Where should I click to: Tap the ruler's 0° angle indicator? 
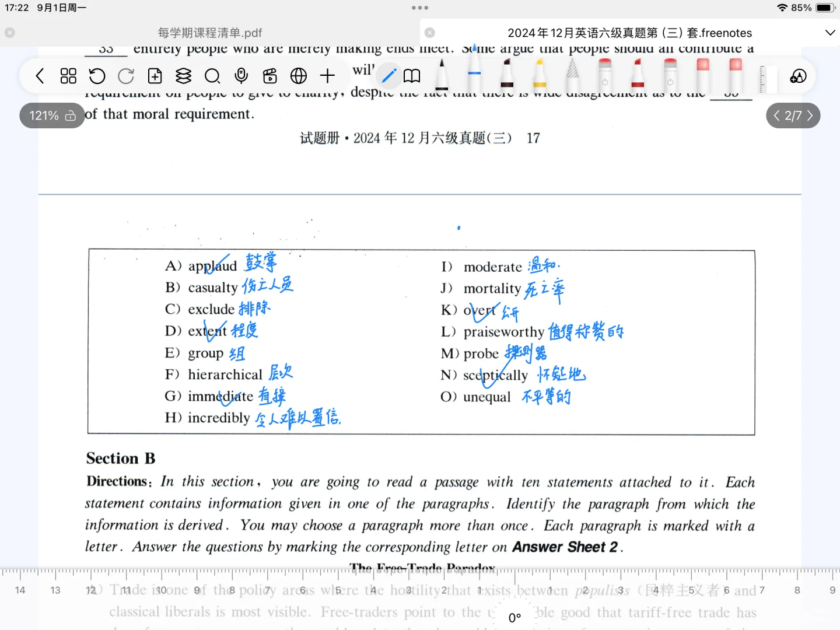(x=514, y=617)
